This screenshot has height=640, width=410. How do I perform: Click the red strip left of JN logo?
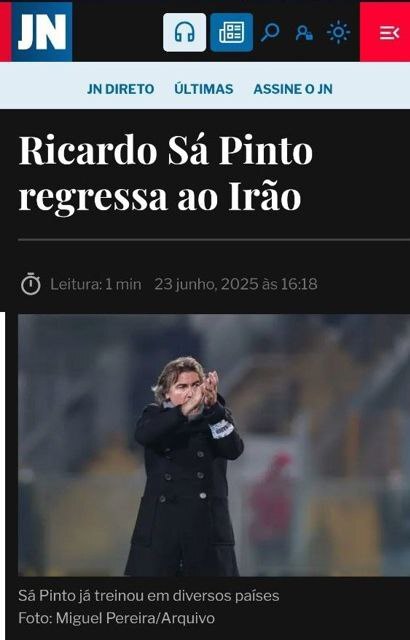coord(6,32)
